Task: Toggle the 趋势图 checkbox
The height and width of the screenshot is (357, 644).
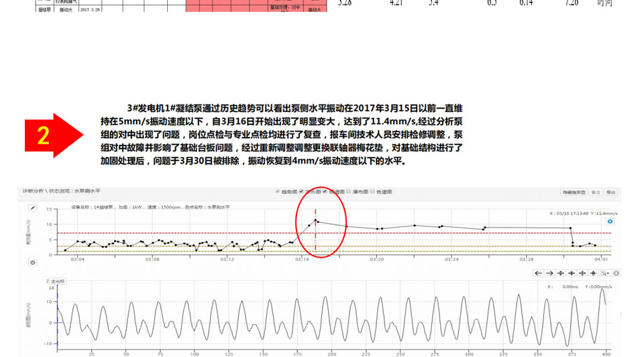Action: click(x=278, y=192)
